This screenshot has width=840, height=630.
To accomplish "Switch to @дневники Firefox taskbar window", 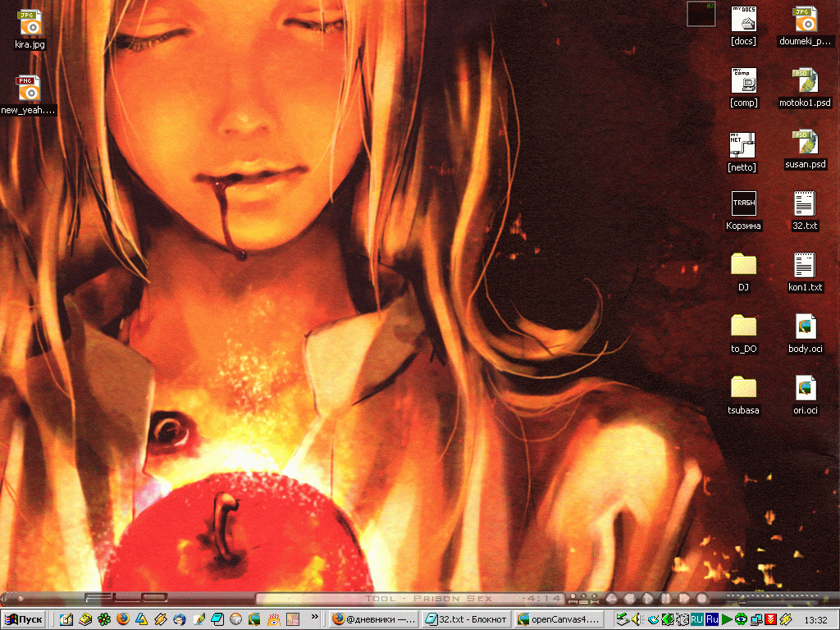I will (374, 620).
